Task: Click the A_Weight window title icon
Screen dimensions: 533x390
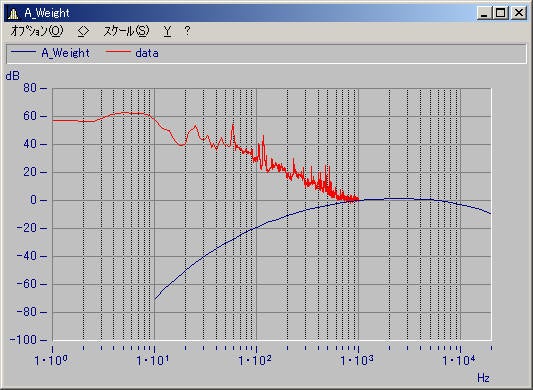Action: pos(14,13)
